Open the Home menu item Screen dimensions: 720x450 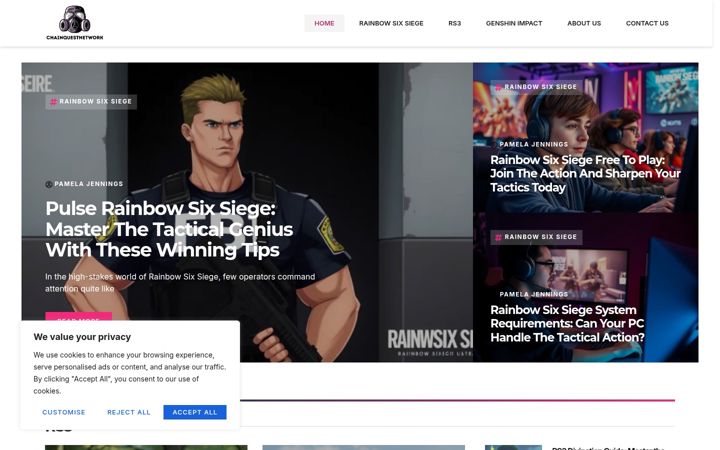click(x=324, y=23)
